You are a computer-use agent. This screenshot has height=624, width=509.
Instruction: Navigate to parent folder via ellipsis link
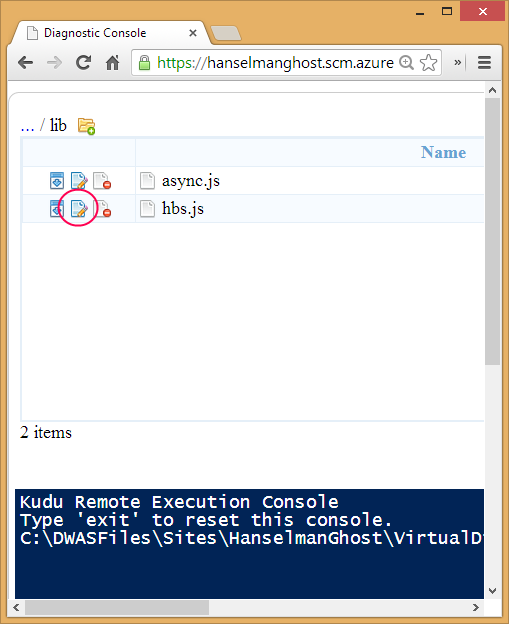[27, 126]
